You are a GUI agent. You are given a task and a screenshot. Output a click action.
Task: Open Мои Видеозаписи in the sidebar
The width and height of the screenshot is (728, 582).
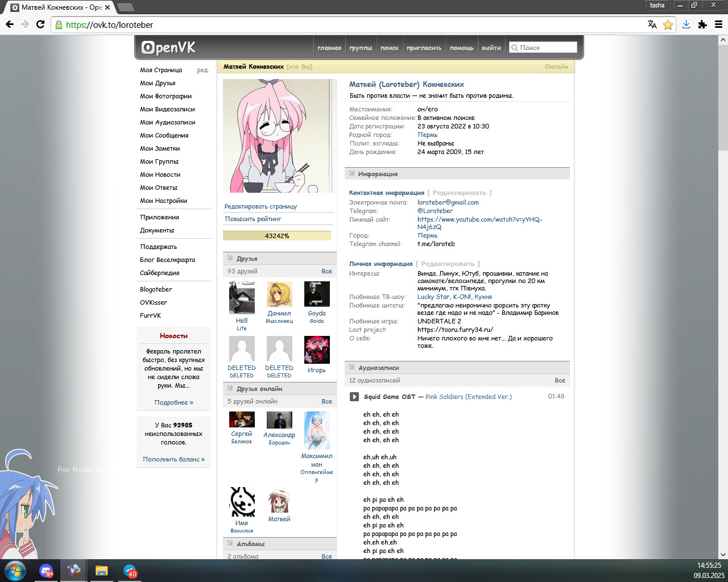tap(167, 109)
